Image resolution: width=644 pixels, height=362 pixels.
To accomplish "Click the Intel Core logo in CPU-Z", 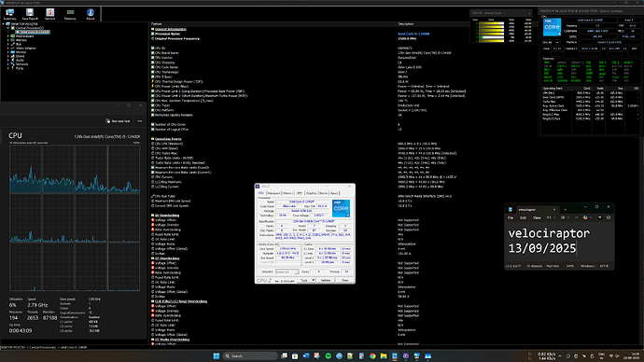I will click(x=341, y=208).
